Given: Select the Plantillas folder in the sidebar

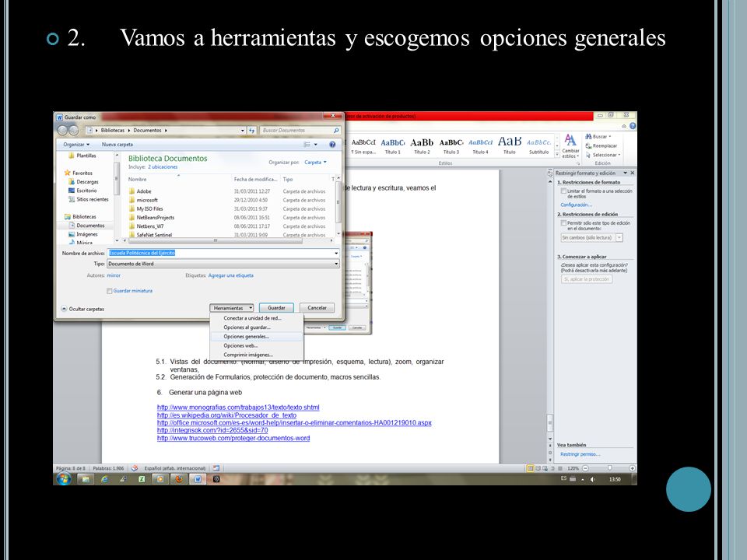Looking at the screenshot, I should click(x=82, y=156).
